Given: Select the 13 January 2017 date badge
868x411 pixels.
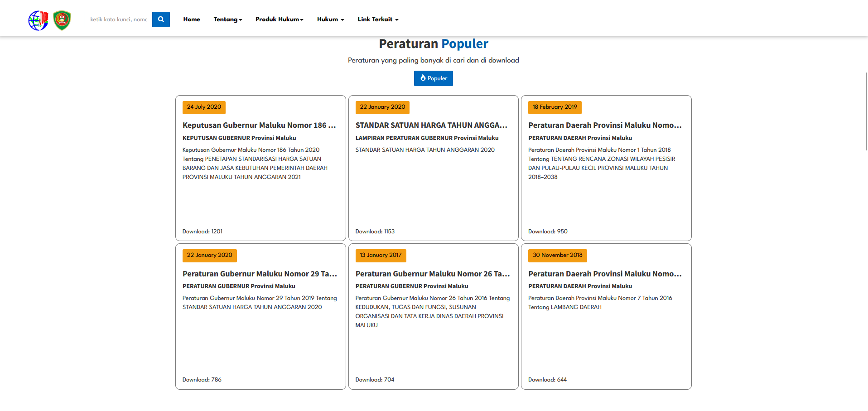Looking at the screenshot, I should coord(381,256).
